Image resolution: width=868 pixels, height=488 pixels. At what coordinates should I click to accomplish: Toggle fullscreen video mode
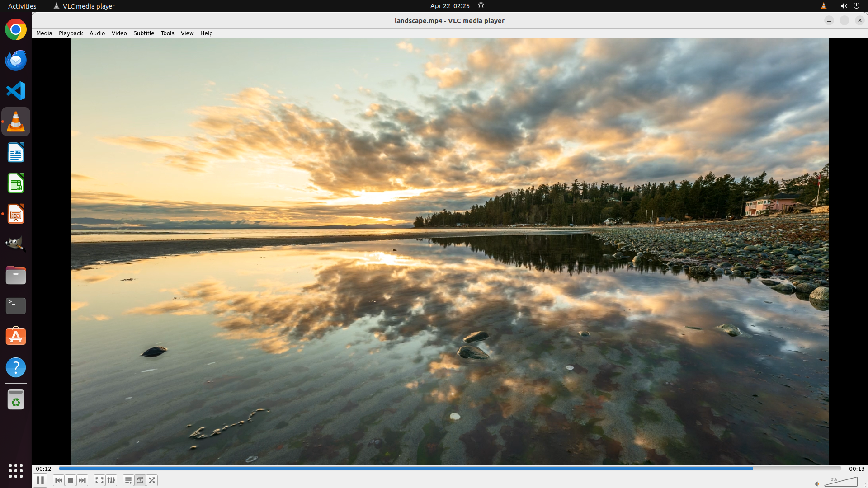click(99, 480)
